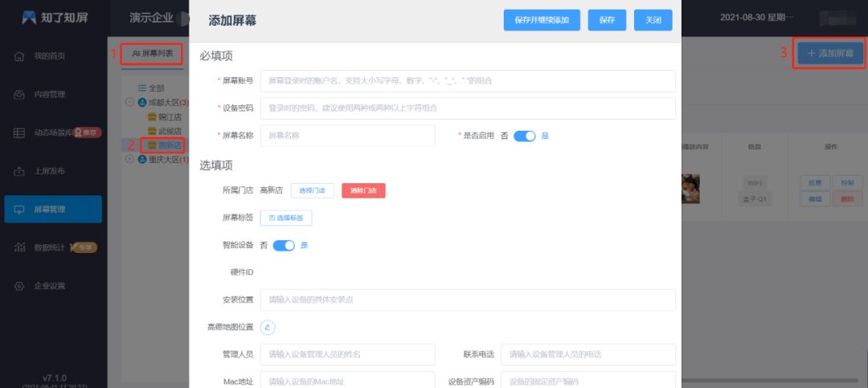
Task: Click 添加屏幕 button behind dialog
Action: [830, 54]
